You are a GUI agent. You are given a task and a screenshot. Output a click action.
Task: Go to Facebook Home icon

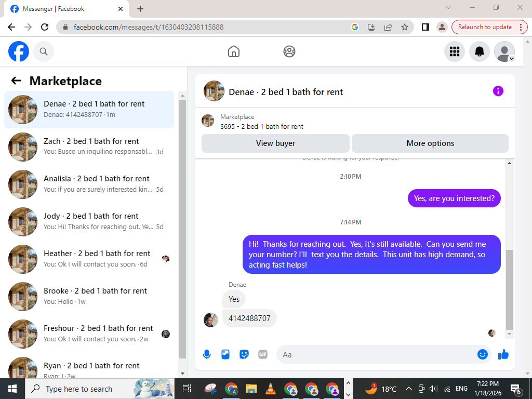(x=234, y=51)
